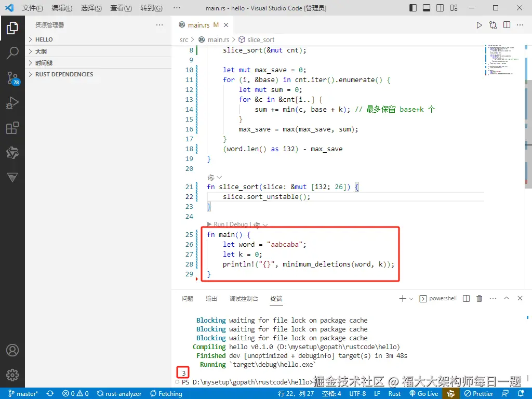Open the 转到(G) menu
Screen dimensions: 532x399
pos(151,8)
